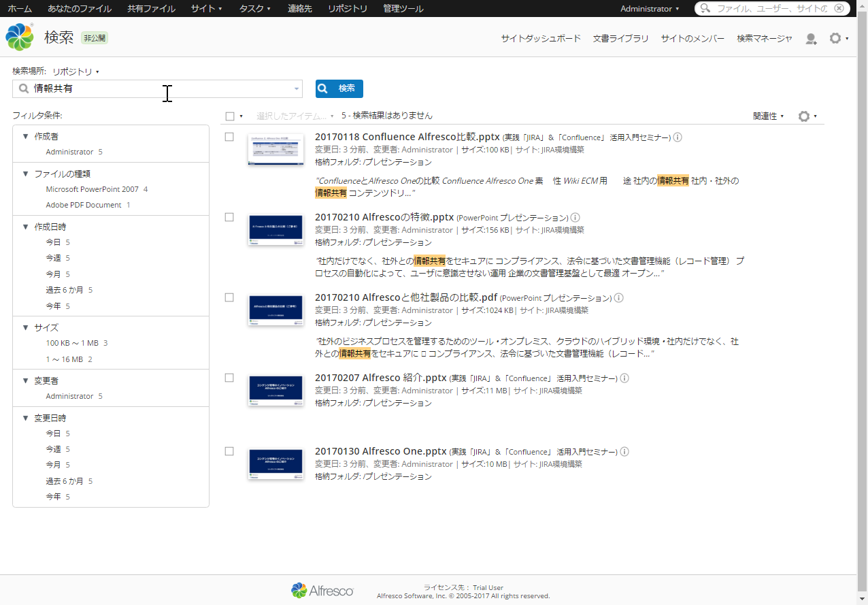The height and width of the screenshot is (605, 868).
Task: Open the site configuration gear menu
Action: pyautogui.click(x=839, y=39)
